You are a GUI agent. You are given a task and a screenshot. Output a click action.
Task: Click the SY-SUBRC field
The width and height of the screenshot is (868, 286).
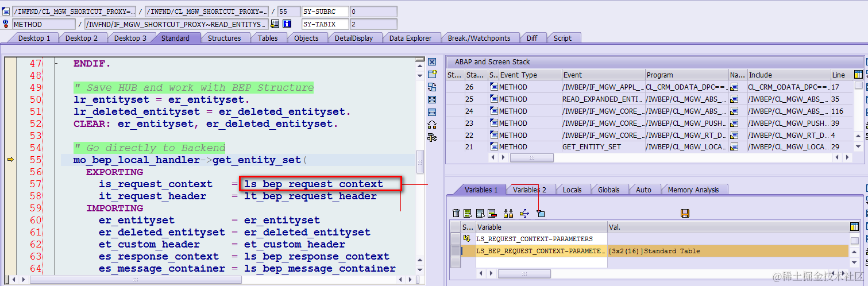click(325, 11)
